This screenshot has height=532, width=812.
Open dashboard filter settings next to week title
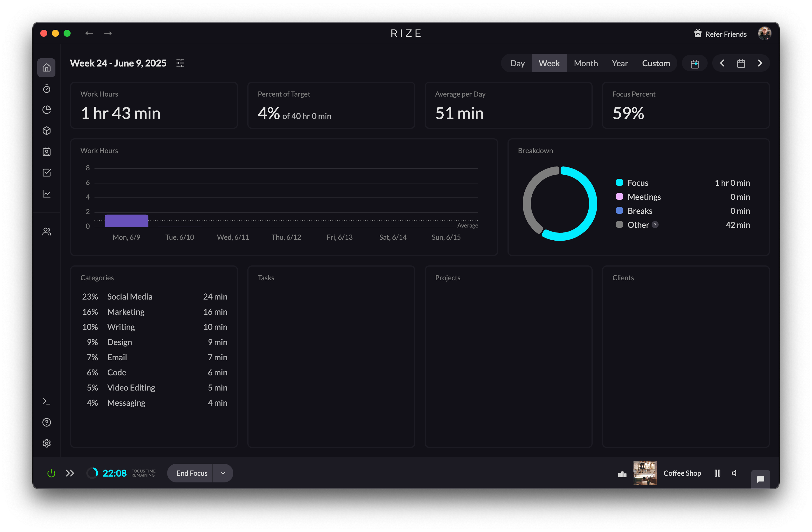[x=180, y=63]
